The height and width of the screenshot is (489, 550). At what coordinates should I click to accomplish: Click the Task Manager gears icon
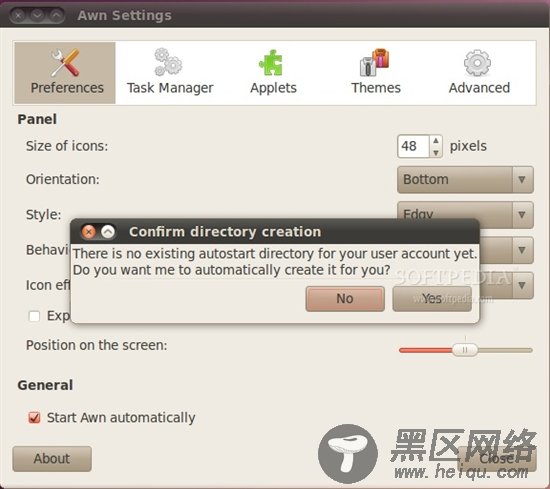click(168, 62)
